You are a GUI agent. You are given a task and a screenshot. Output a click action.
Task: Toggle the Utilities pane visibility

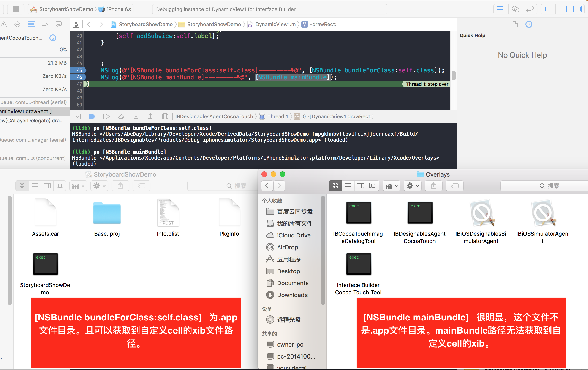point(577,9)
